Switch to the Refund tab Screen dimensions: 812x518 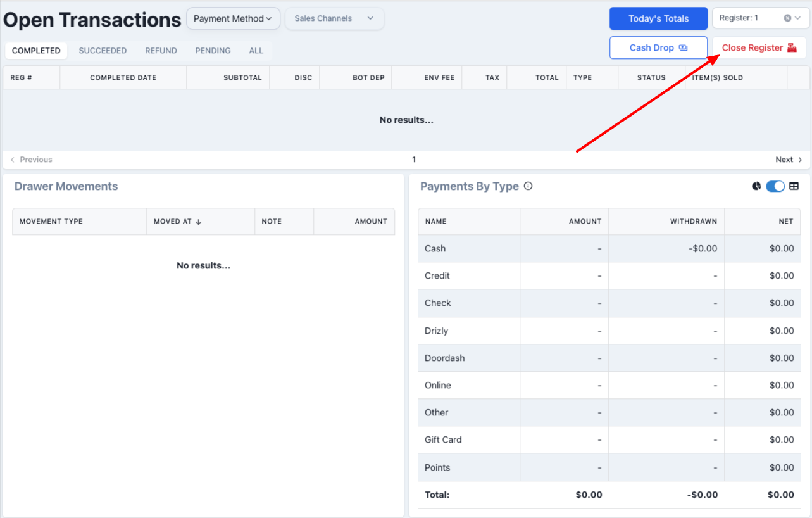pyautogui.click(x=161, y=51)
